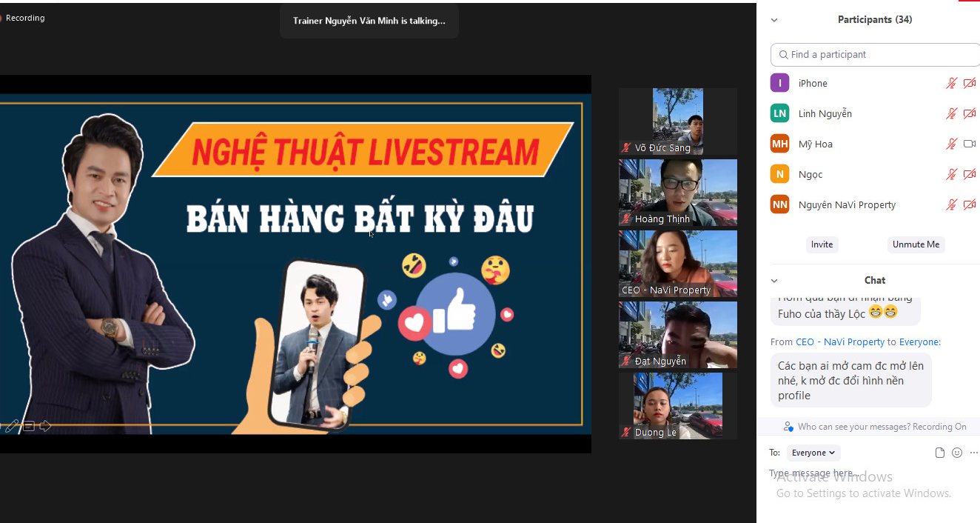Click the search magnifier icon in participant search
980x523 pixels.
coord(783,55)
